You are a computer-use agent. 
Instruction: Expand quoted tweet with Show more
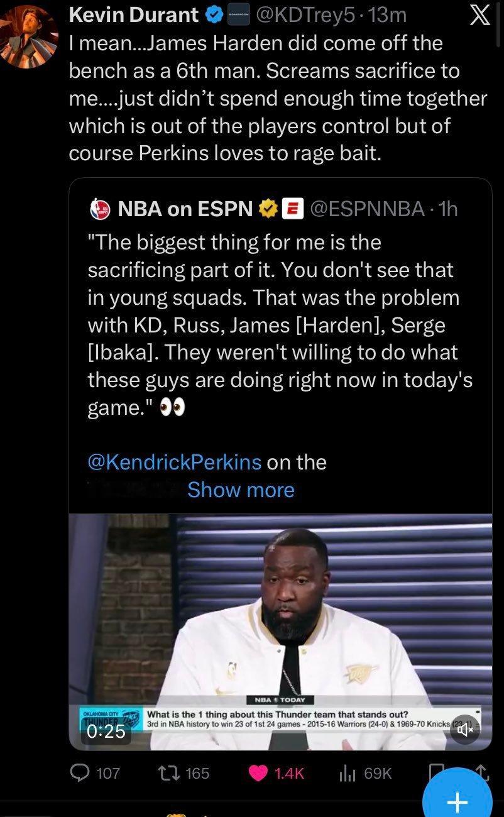click(241, 490)
